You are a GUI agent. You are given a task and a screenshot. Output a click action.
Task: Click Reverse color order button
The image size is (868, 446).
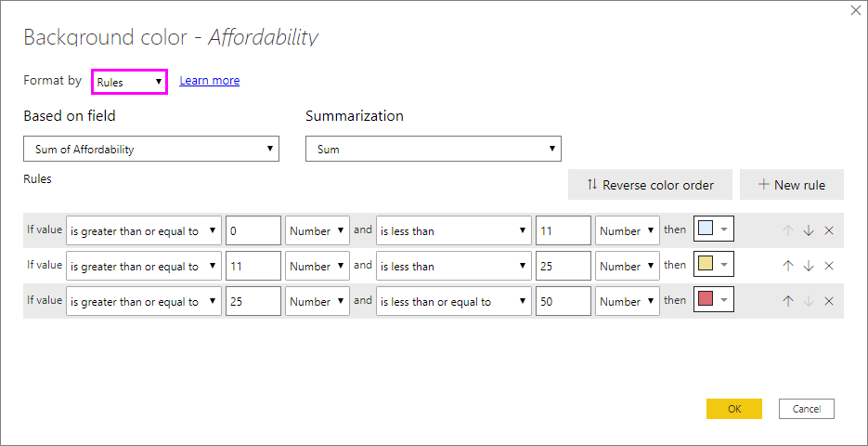[x=650, y=185]
